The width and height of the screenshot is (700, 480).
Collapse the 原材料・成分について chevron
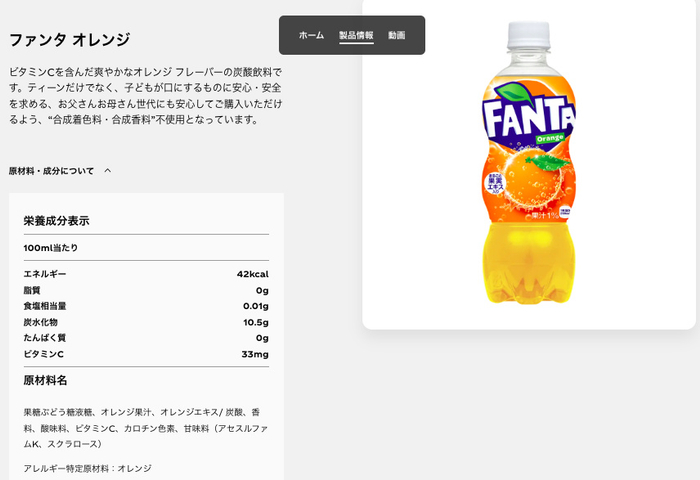108,171
